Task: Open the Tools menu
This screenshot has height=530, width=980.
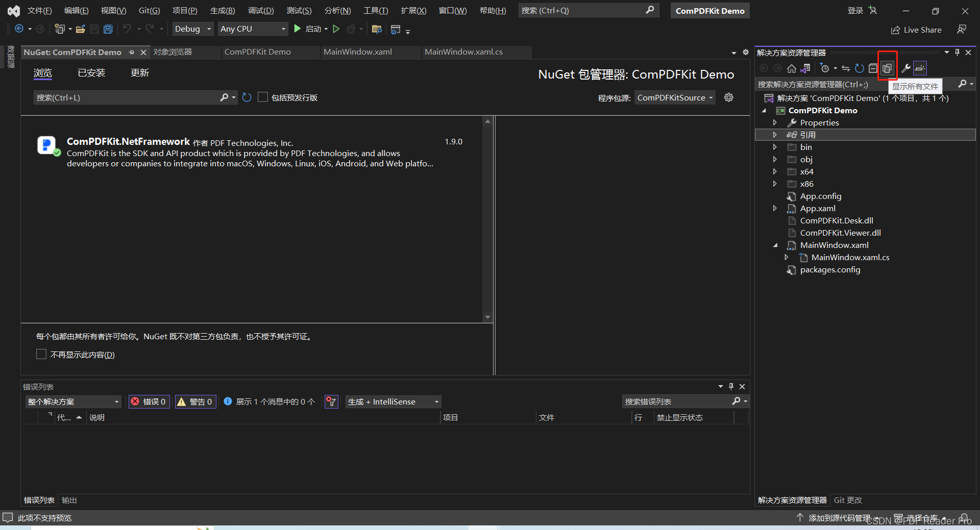Action: (376, 10)
